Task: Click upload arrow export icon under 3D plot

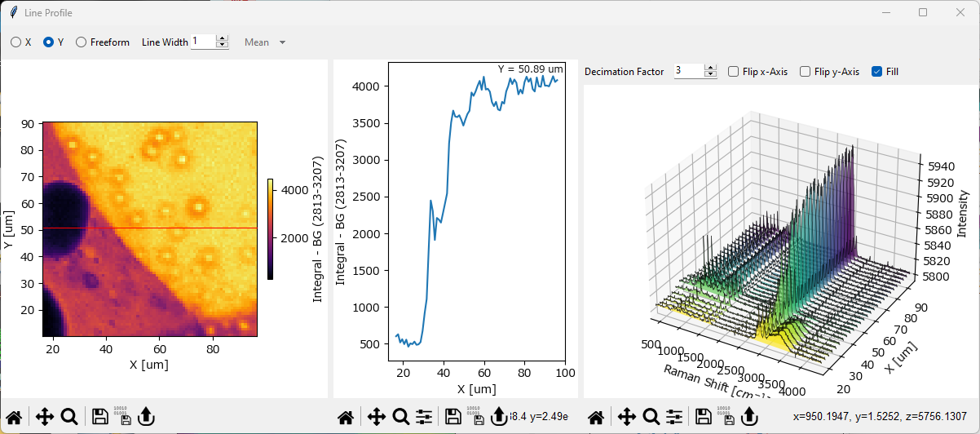Action: [x=749, y=417]
